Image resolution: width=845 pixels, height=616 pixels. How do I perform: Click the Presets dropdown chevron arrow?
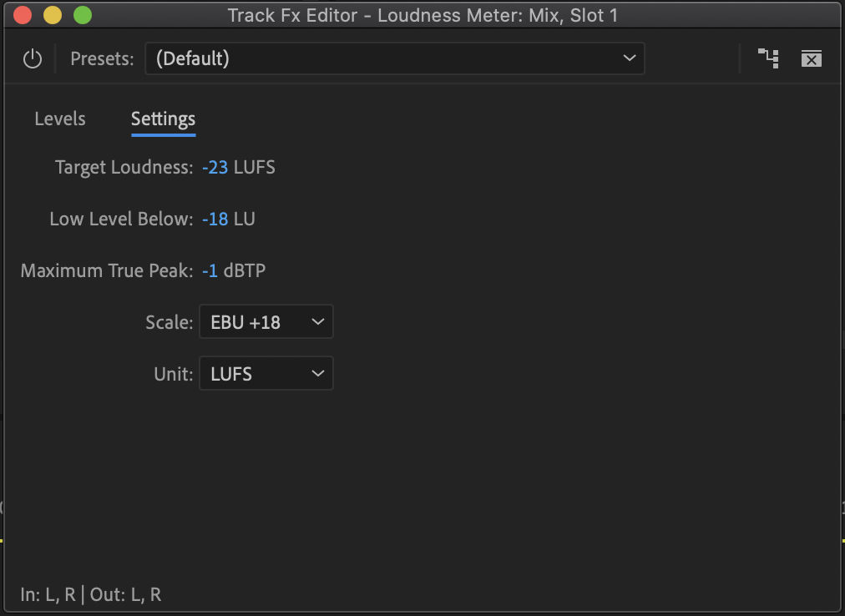click(x=629, y=58)
